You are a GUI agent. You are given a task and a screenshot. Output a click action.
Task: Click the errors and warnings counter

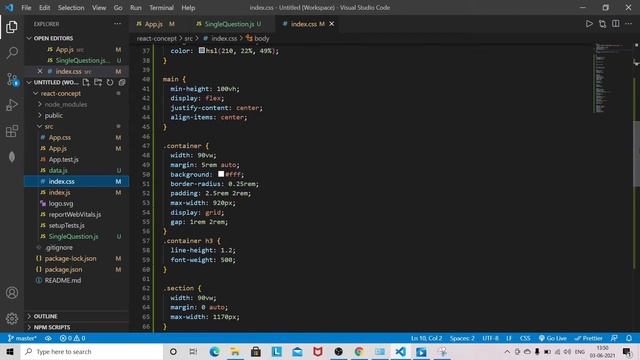(72, 338)
